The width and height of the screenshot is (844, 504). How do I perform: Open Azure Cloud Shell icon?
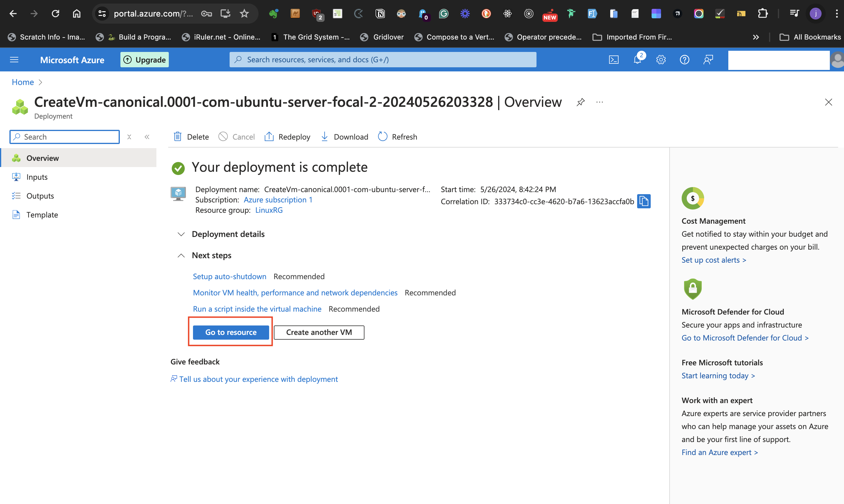(x=614, y=60)
